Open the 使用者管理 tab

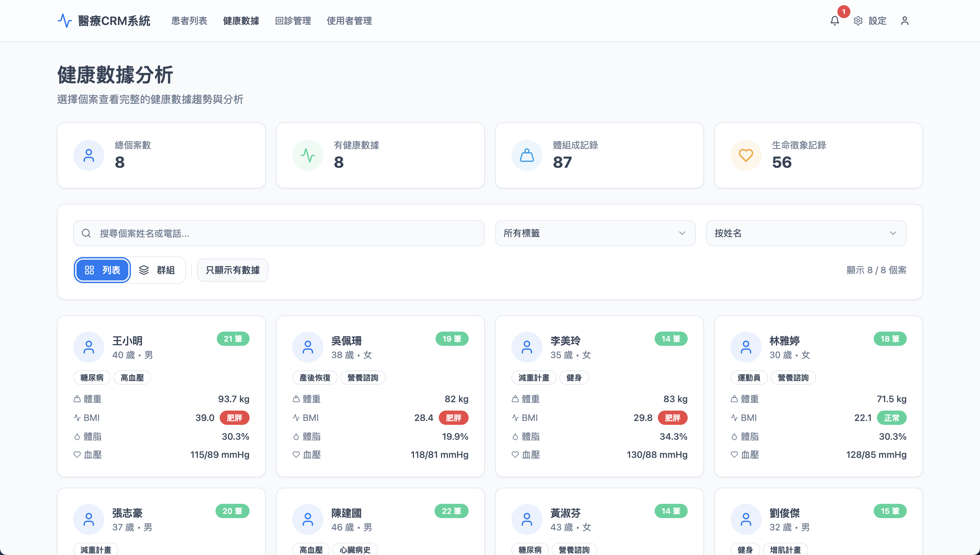point(349,21)
